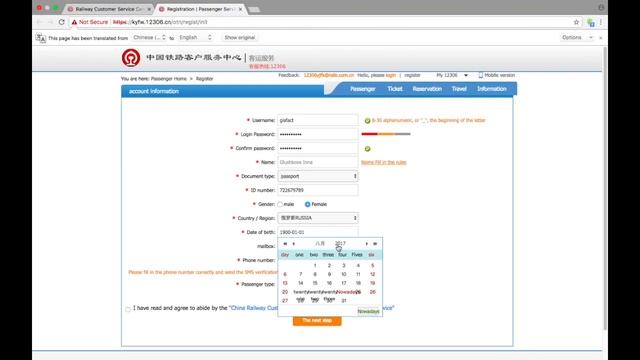Follow the login link in the header
The width and height of the screenshot is (640, 360).
click(391, 75)
